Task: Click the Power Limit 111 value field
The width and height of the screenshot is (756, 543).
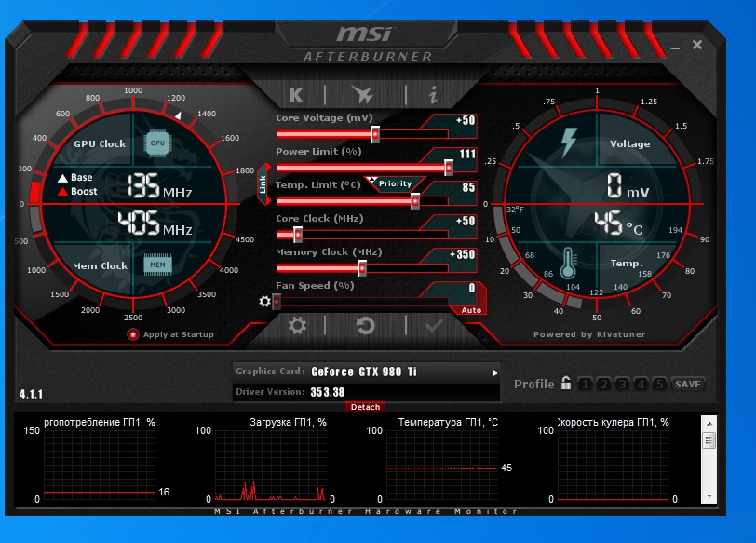Action: click(x=466, y=155)
